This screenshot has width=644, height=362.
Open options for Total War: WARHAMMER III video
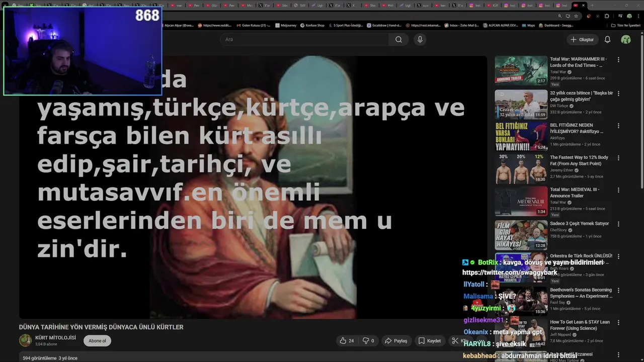pyautogui.click(x=618, y=59)
